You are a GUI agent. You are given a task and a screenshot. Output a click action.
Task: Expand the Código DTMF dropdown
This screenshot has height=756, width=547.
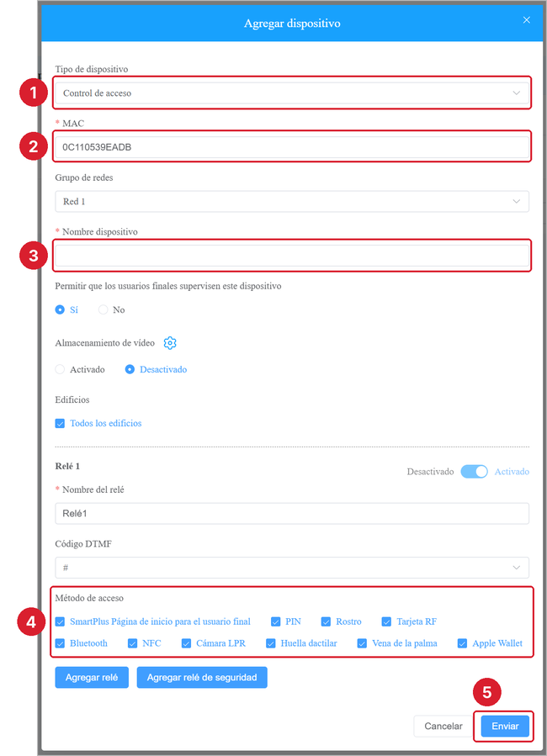point(292,568)
